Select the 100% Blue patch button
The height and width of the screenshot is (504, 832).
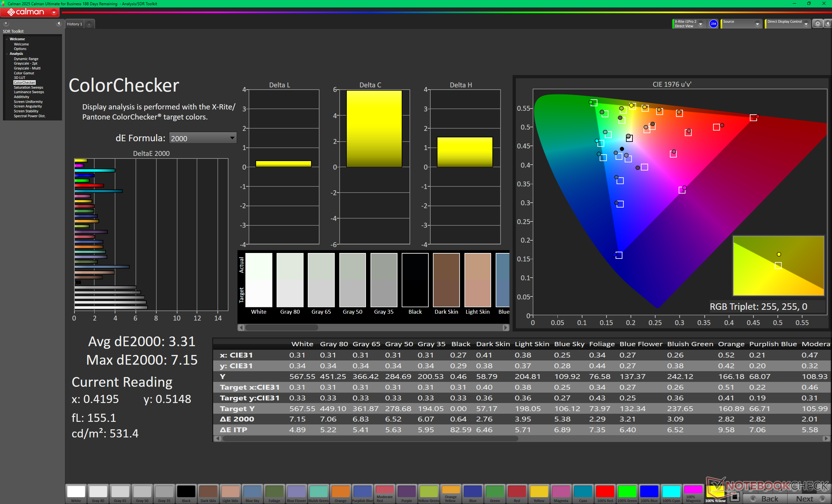click(649, 494)
